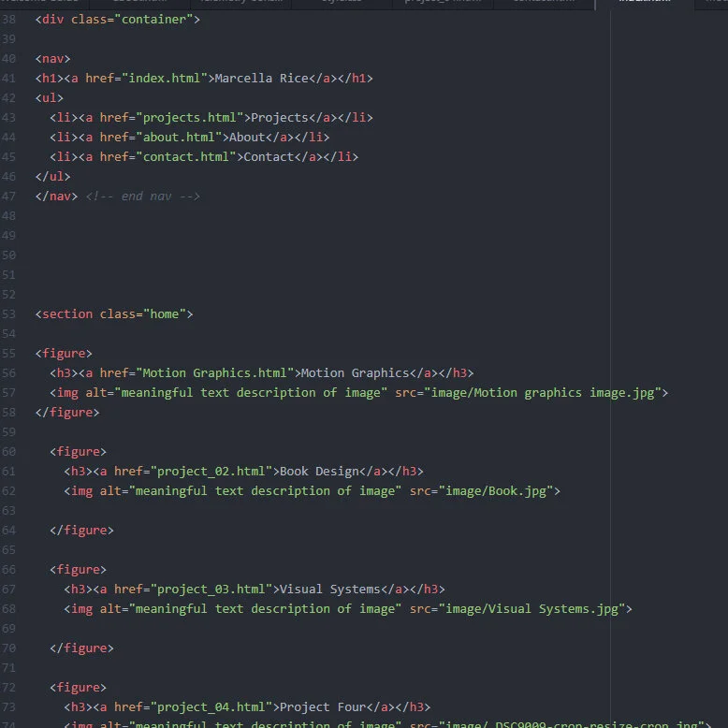Click the closing </ul> tag
This screenshot has width=728, height=728.
coord(53,177)
